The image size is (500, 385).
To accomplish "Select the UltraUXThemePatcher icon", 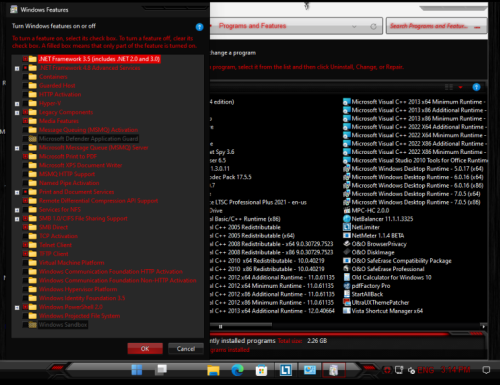I will point(347,302).
